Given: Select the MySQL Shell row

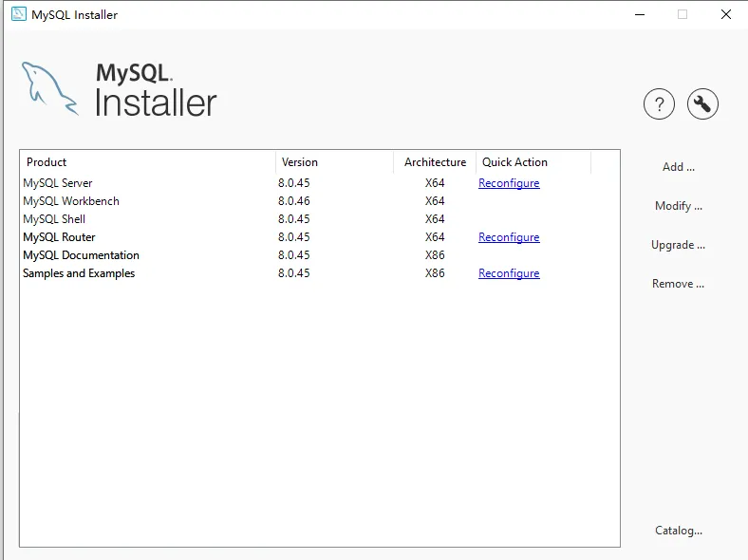Looking at the screenshot, I should (x=320, y=219).
